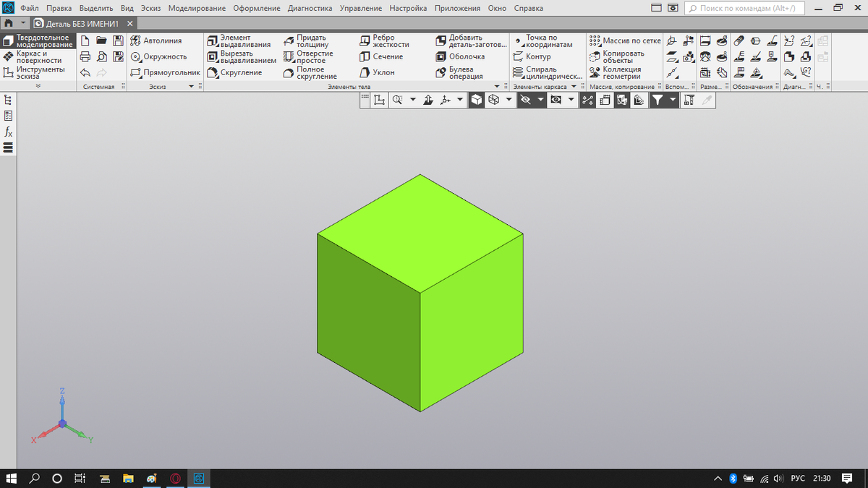Screen dimensions: 868x488
Task: Toggle simplified model display button
Action: click(x=639, y=100)
